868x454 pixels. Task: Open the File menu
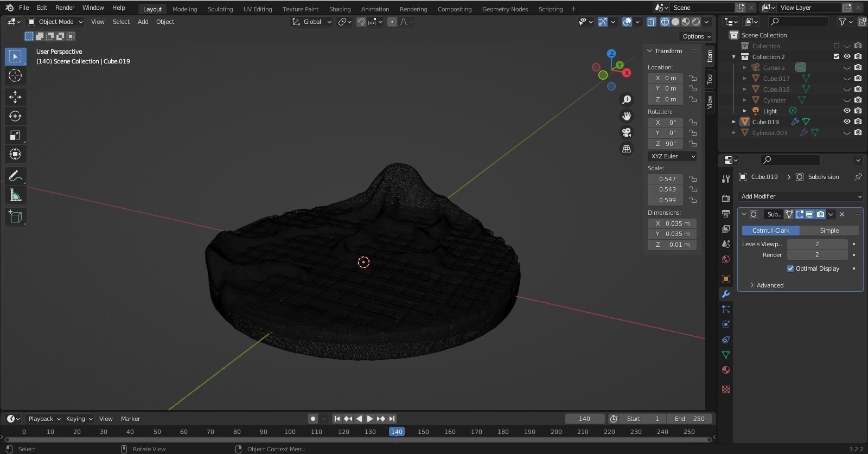24,8
